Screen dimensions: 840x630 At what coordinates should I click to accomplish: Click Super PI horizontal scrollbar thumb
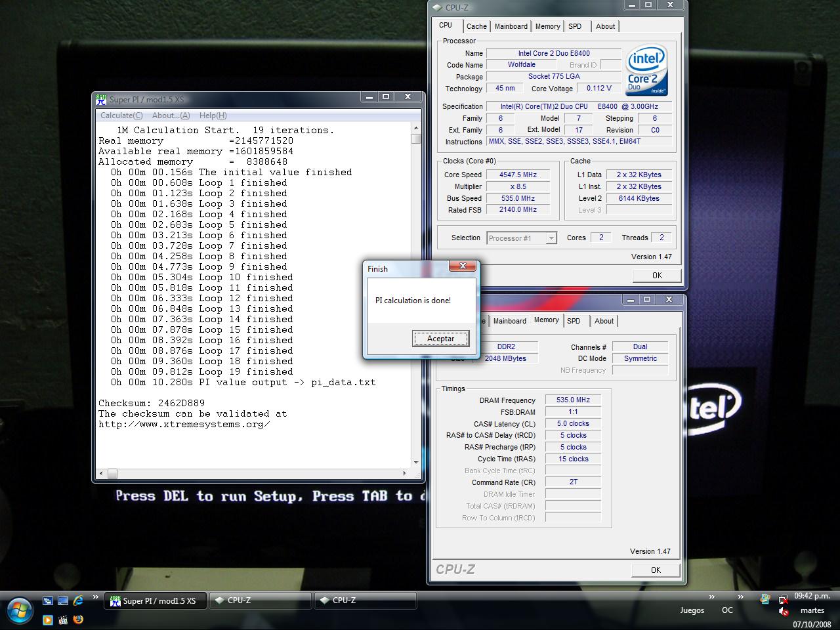pyautogui.click(x=112, y=473)
